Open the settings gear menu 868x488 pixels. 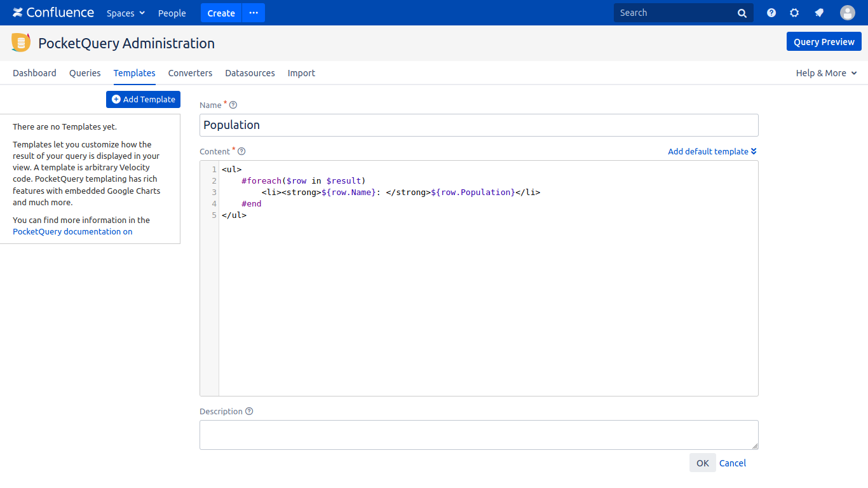[794, 13]
